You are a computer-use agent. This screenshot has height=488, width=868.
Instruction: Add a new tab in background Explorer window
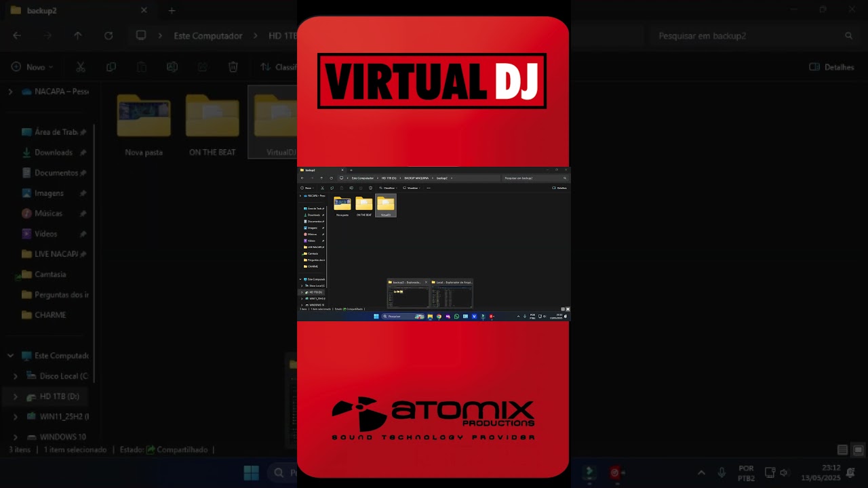tap(172, 10)
